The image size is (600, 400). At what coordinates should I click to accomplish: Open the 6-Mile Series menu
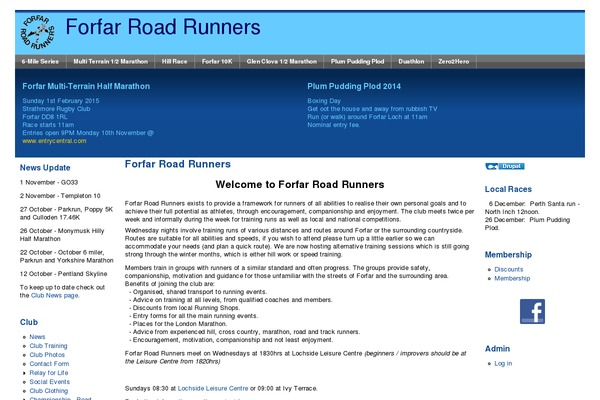click(x=40, y=62)
